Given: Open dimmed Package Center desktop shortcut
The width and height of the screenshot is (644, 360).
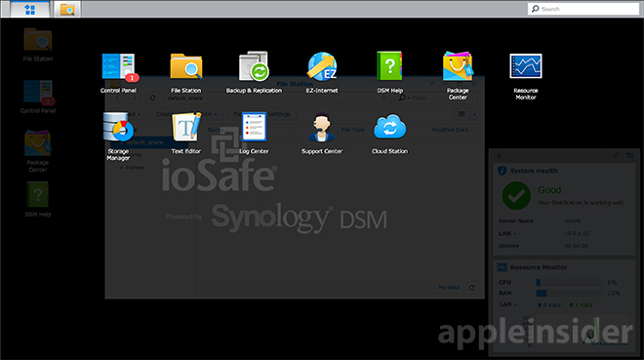Looking at the screenshot, I should tap(38, 150).
